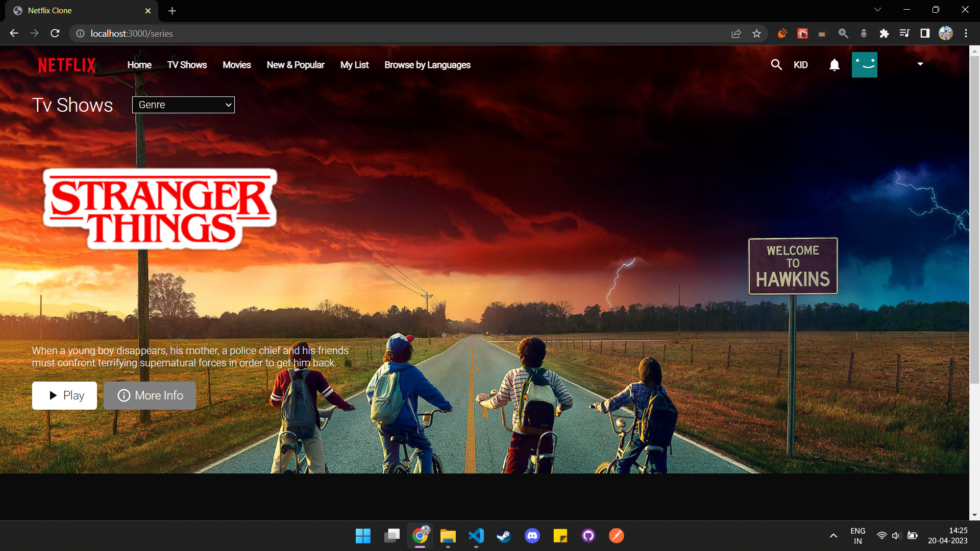Go to Home in the navbar

coord(139,65)
